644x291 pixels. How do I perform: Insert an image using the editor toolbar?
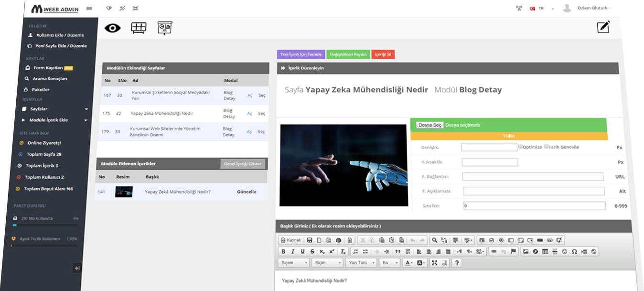tap(526, 251)
